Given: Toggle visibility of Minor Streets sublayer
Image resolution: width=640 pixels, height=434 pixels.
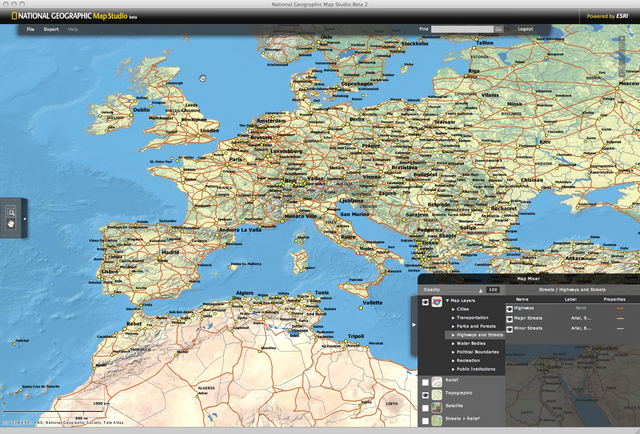Looking at the screenshot, I should (x=509, y=329).
